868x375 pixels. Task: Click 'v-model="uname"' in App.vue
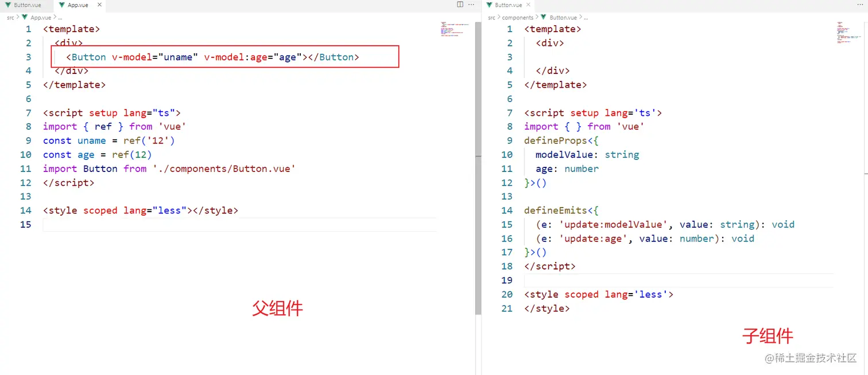[155, 57]
